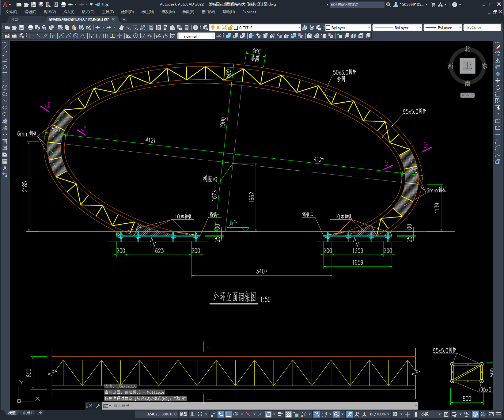Open workspace switching gear icon

coord(395,414)
